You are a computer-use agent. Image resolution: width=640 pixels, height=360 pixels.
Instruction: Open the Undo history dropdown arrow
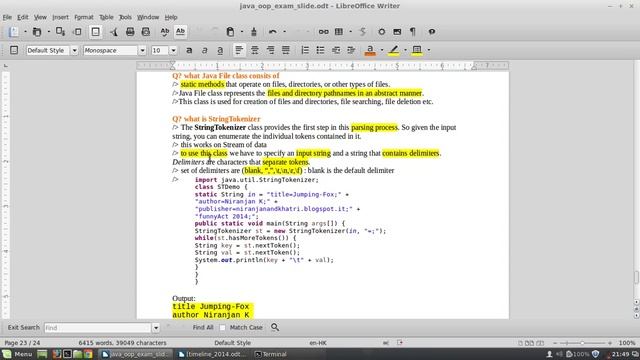(284, 32)
